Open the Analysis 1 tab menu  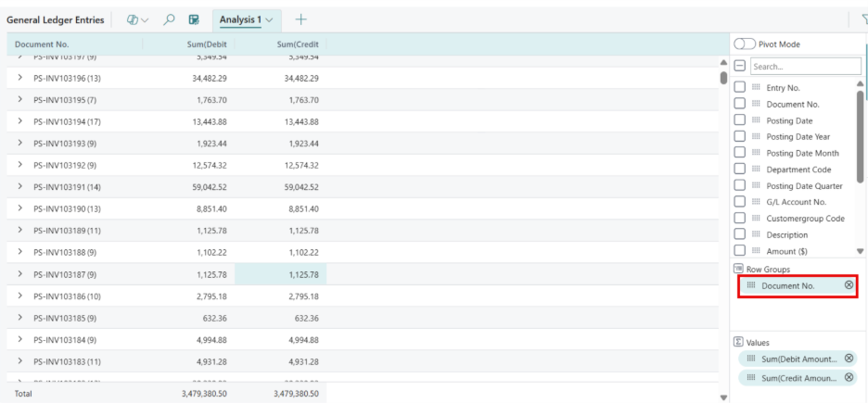tap(269, 19)
